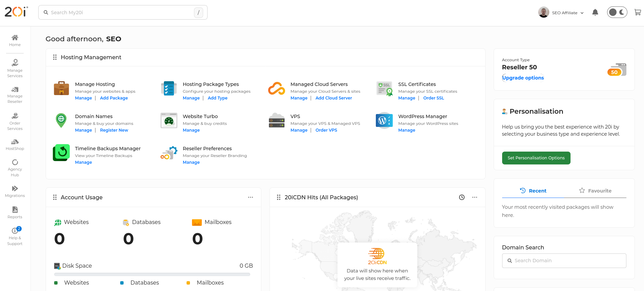Grab 20iCDN Hits drag handle
The height and width of the screenshot is (291, 644).
coord(279,197)
